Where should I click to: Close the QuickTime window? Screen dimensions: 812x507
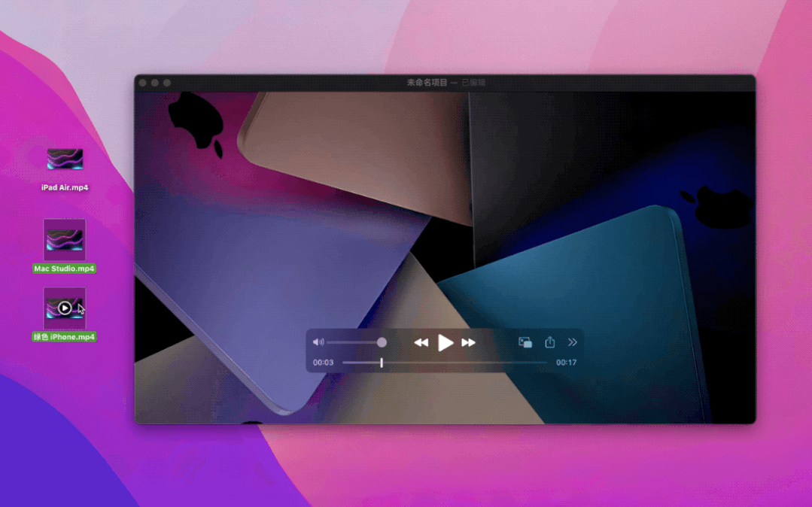click(x=143, y=83)
